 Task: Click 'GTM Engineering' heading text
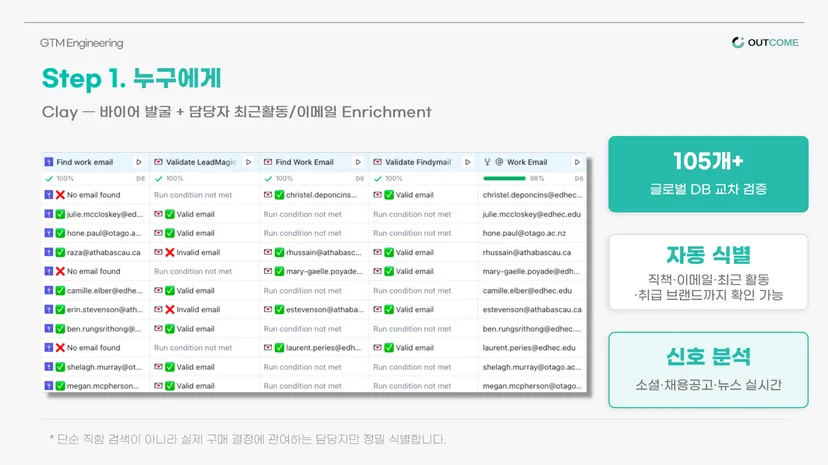click(81, 43)
